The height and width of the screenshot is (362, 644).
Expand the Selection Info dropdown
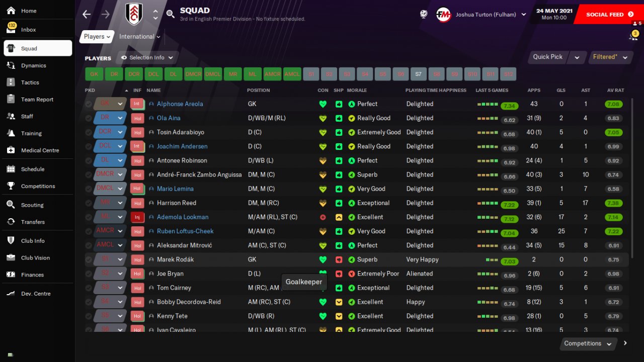[147, 58]
